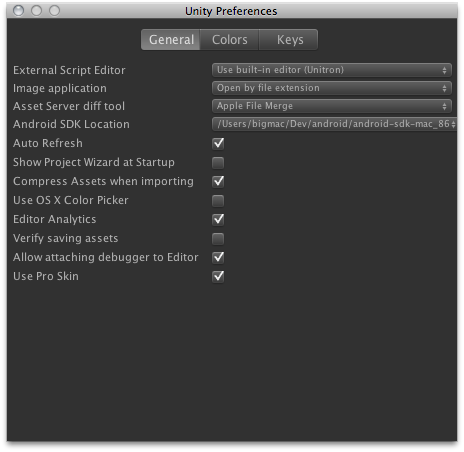Viewport: 464px width, 452px height.
Task: Click the up-down arrows on the Apple File Merge selector
Action: pyautogui.click(x=444, y=106)
